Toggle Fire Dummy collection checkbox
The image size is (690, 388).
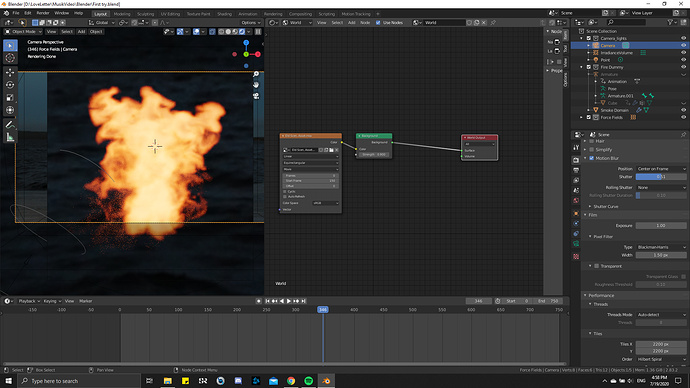[x=589, y=67]
